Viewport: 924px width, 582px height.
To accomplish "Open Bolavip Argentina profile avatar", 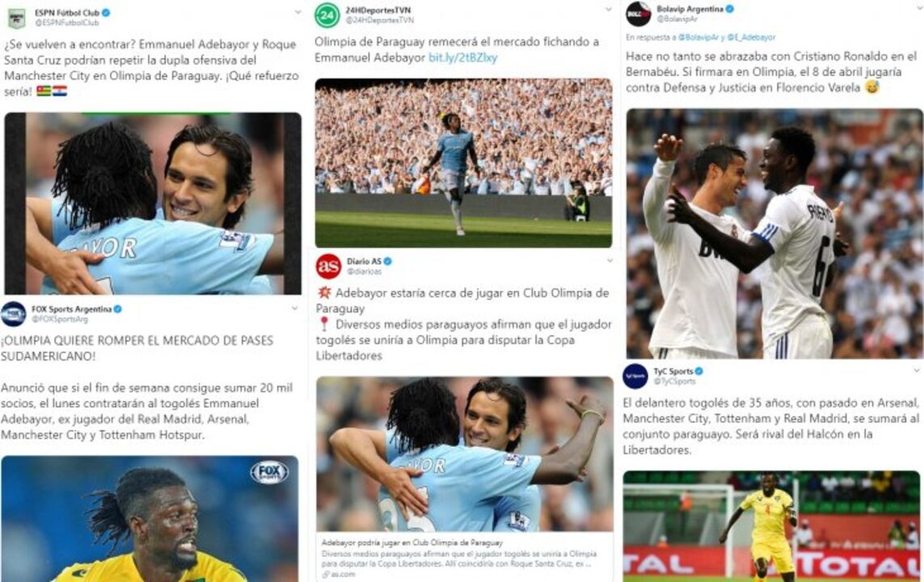I will (638, 15).
